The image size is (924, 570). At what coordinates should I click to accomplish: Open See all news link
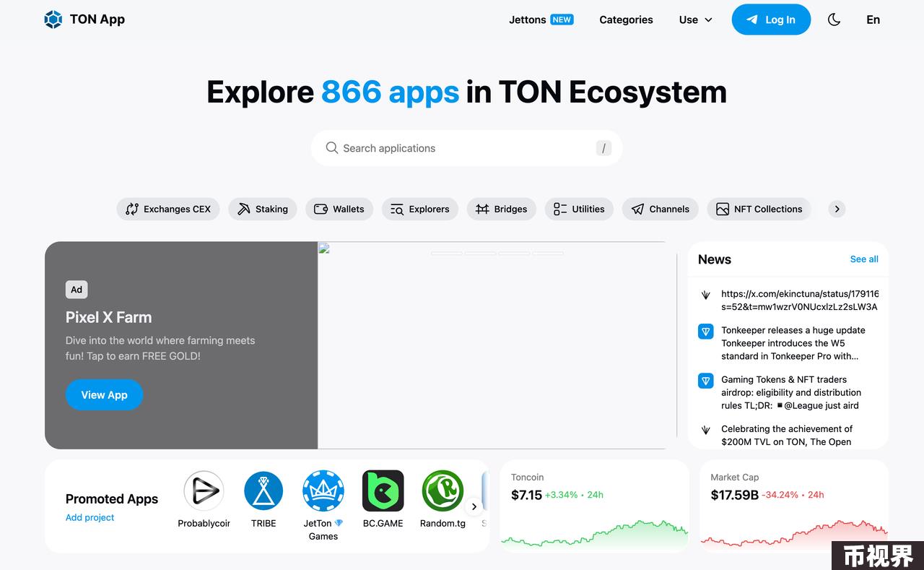[x=864, y=259]
